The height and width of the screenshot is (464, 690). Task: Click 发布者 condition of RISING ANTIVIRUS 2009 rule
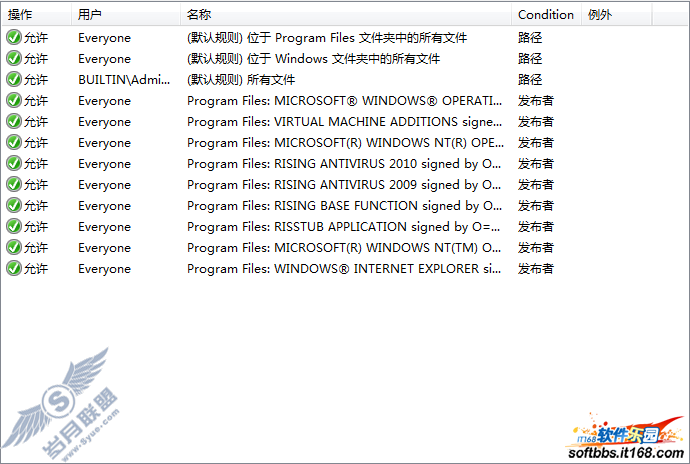(x=536, y=185)
